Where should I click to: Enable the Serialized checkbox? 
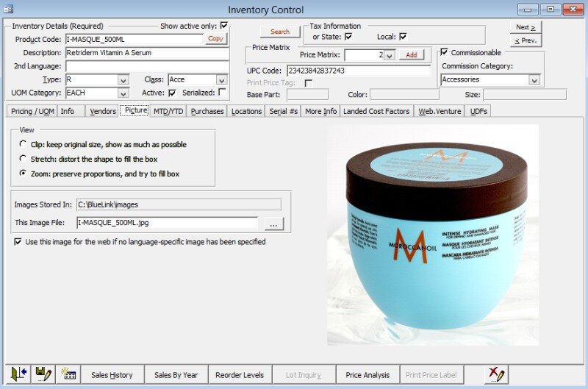222,93
